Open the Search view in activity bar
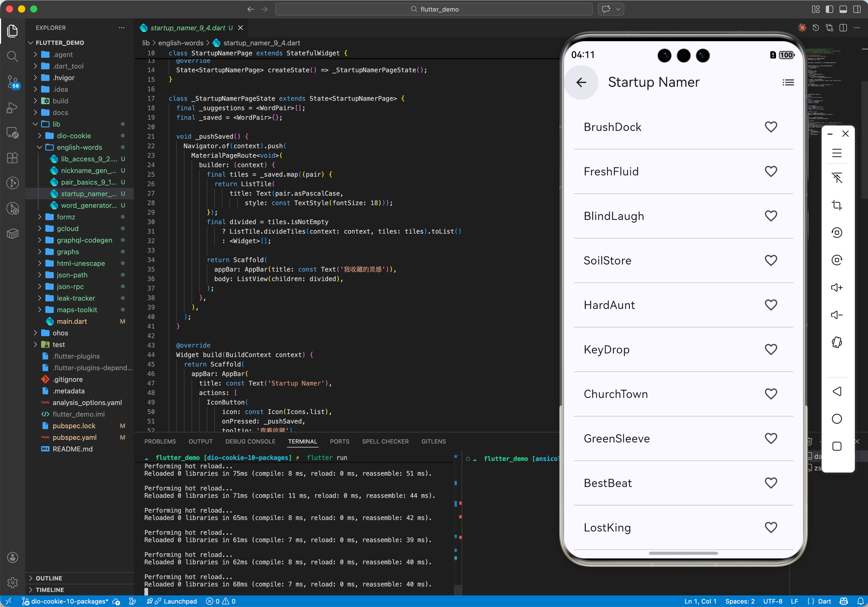Viewport: 868px width, 607px height. (12, 56)
